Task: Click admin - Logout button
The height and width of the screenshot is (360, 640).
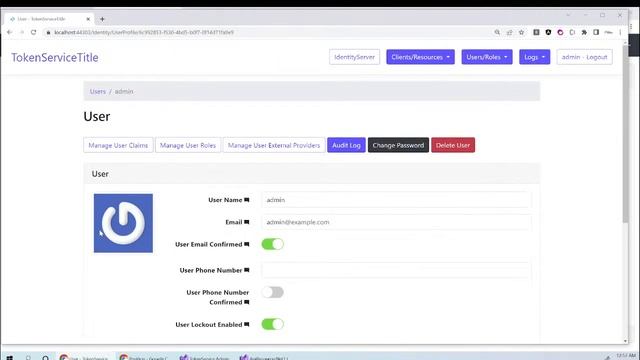Action: 584,57
